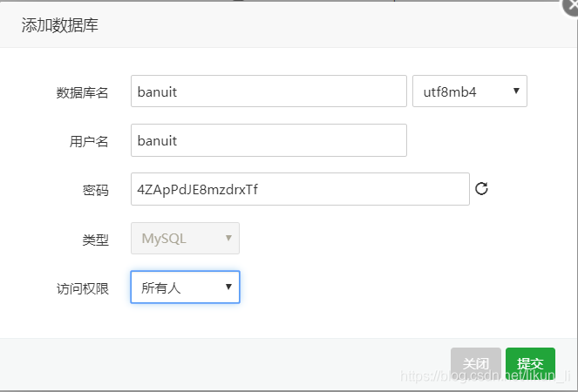Expand the 访问权限 access permission dropdown
578x392 pixels.
(x=185, y=287)
